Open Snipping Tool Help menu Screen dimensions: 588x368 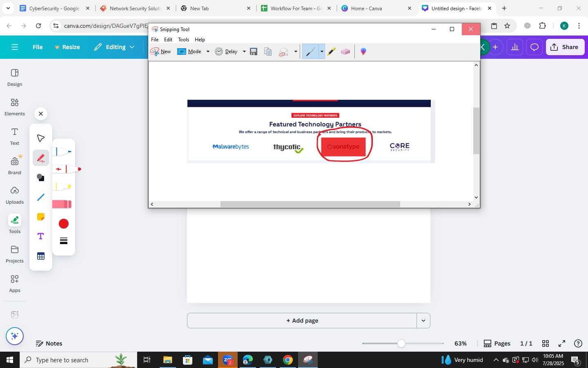click(200, 40)
